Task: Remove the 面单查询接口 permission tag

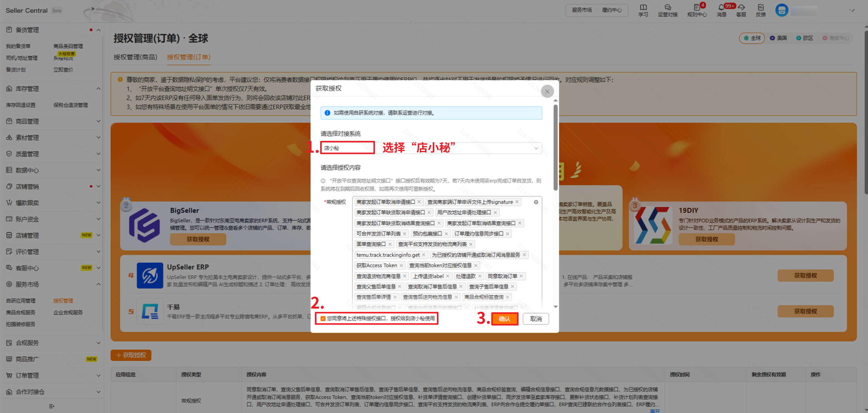Action: pos(390,244)
